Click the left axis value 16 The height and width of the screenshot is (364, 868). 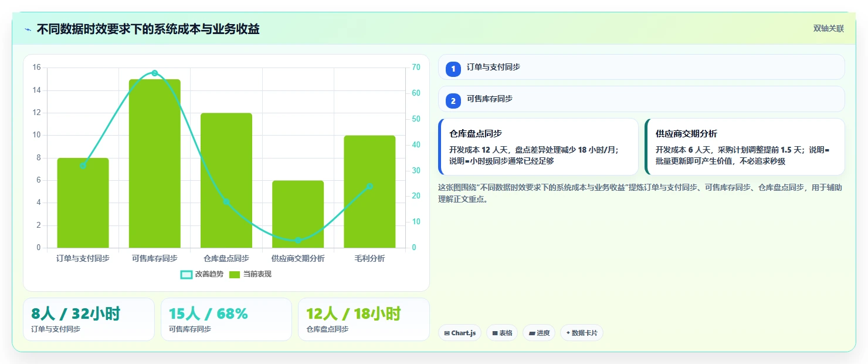36,68
